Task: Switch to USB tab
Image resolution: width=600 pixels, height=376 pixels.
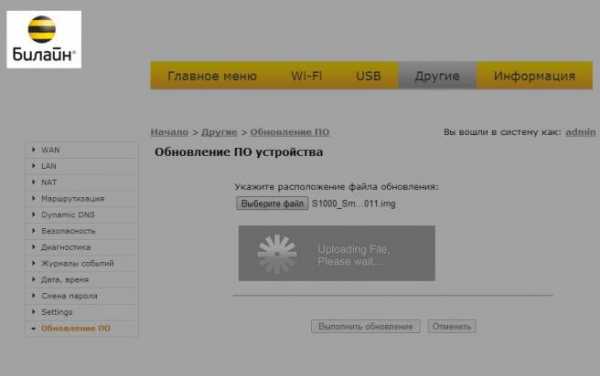Action: tap(368, 76)
